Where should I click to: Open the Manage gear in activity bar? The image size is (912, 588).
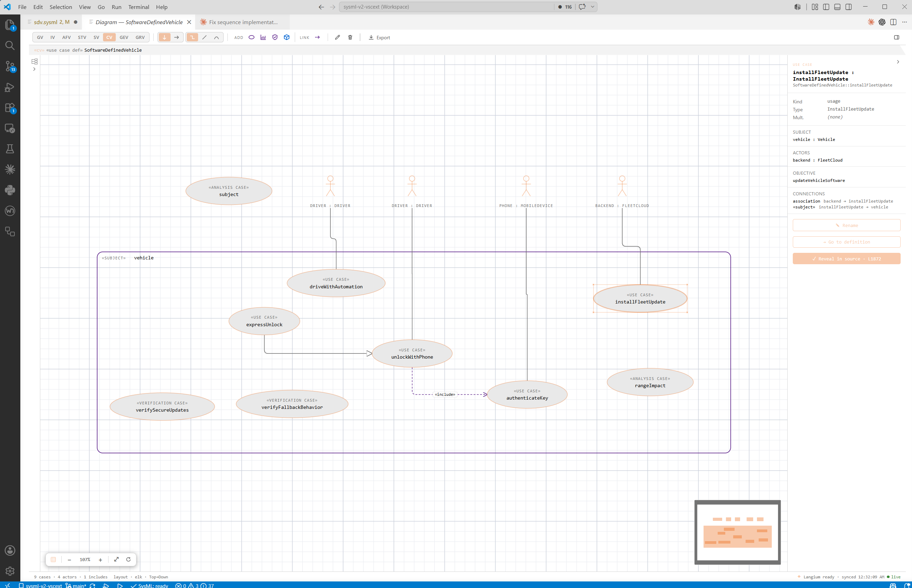pyautogui.click(x=10, y=571)
